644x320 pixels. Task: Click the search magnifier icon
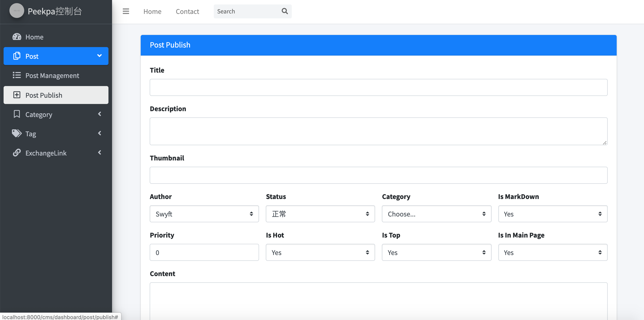285,11
